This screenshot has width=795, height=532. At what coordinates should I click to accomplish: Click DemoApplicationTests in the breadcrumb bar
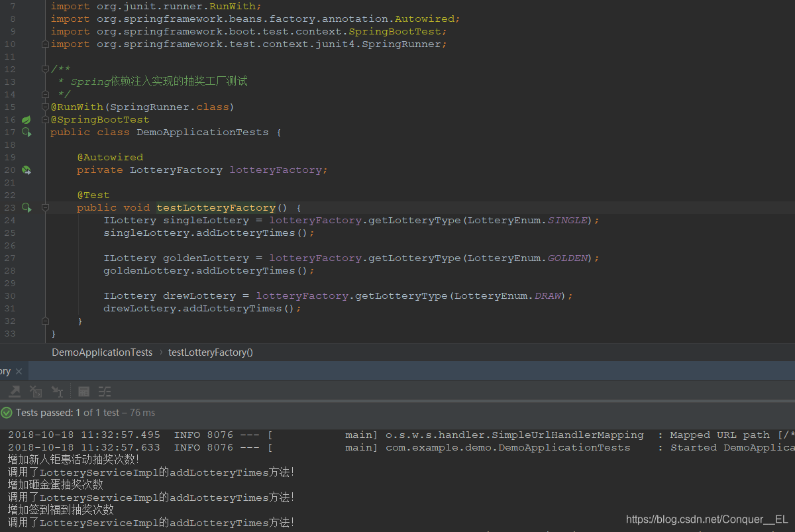[x=102, y=352]
